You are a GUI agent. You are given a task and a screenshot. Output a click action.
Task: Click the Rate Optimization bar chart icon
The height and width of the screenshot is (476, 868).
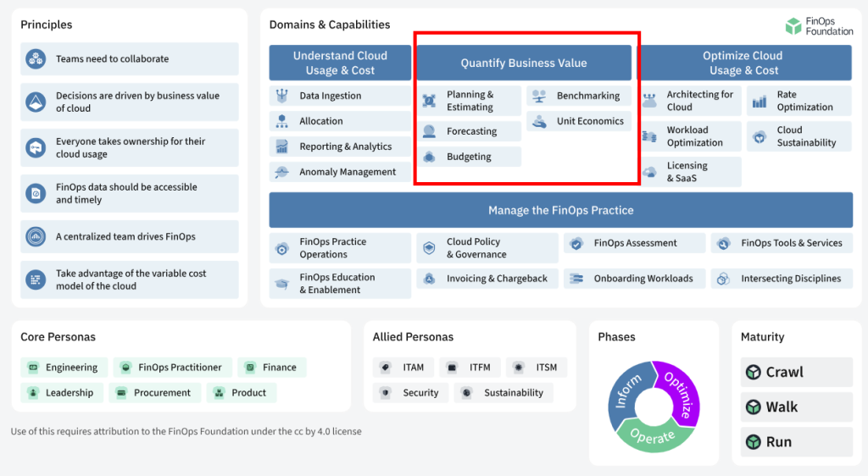[x=759, y=101]
